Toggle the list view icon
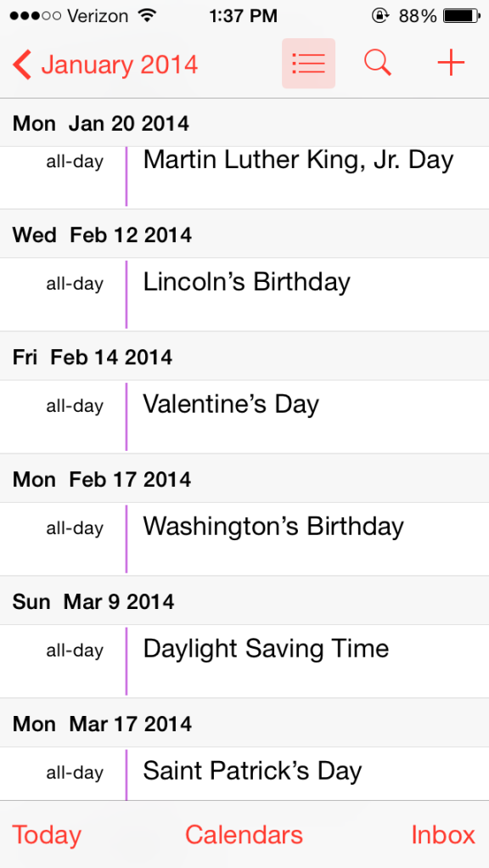The image size is (489, 868). coord(308,64)
